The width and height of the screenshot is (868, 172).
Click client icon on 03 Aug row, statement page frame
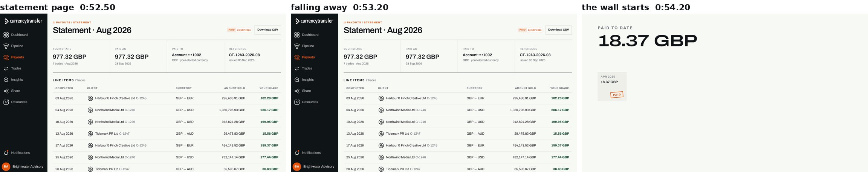(x=90, y=98)
